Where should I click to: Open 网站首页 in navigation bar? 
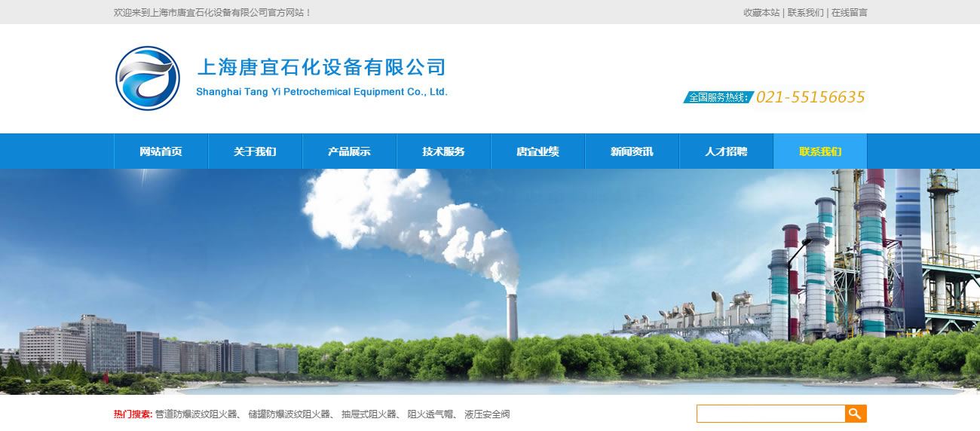pyautogui.click(x=161, y=151)
